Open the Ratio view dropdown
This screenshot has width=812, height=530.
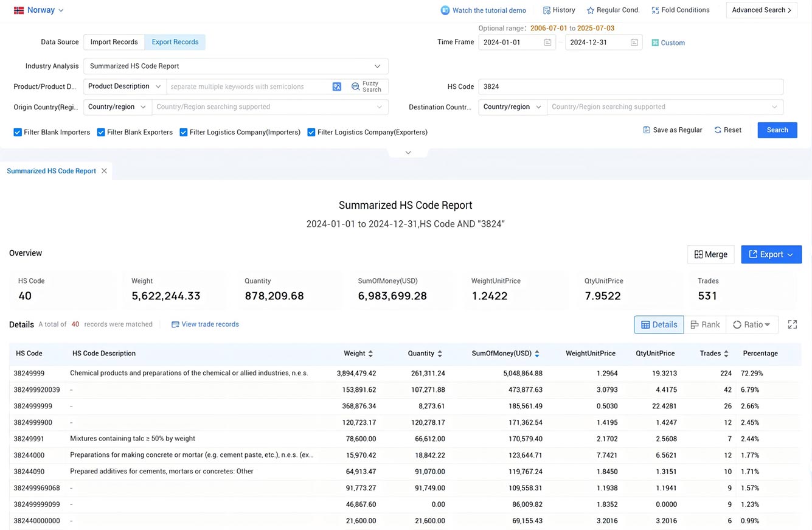(x=752, y=325)
